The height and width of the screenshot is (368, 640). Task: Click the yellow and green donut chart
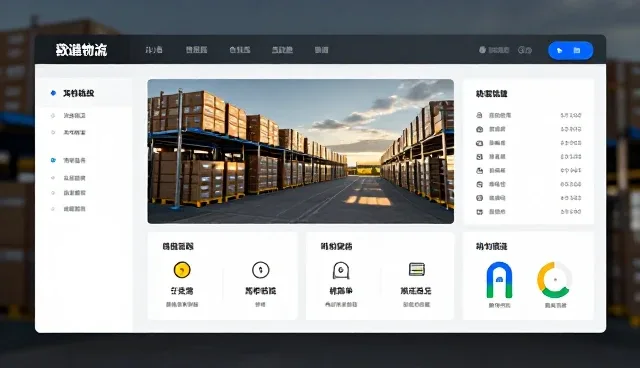554,280
